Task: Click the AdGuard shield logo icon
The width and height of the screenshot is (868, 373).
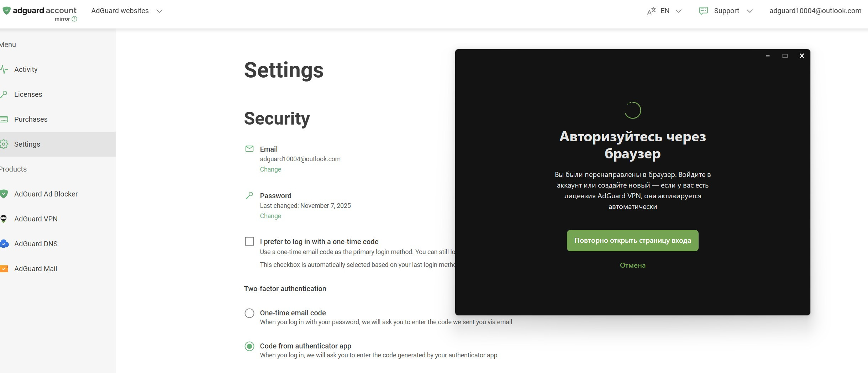Action: 6,11
